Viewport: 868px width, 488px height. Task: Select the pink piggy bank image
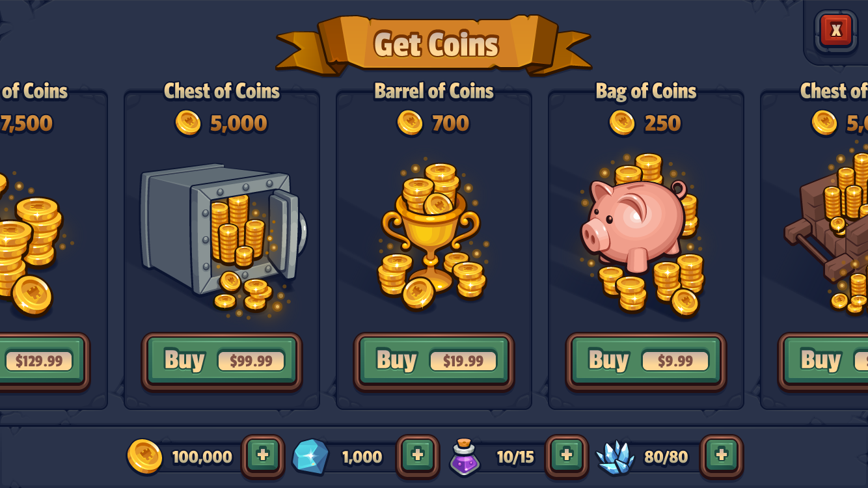point(641,234)
